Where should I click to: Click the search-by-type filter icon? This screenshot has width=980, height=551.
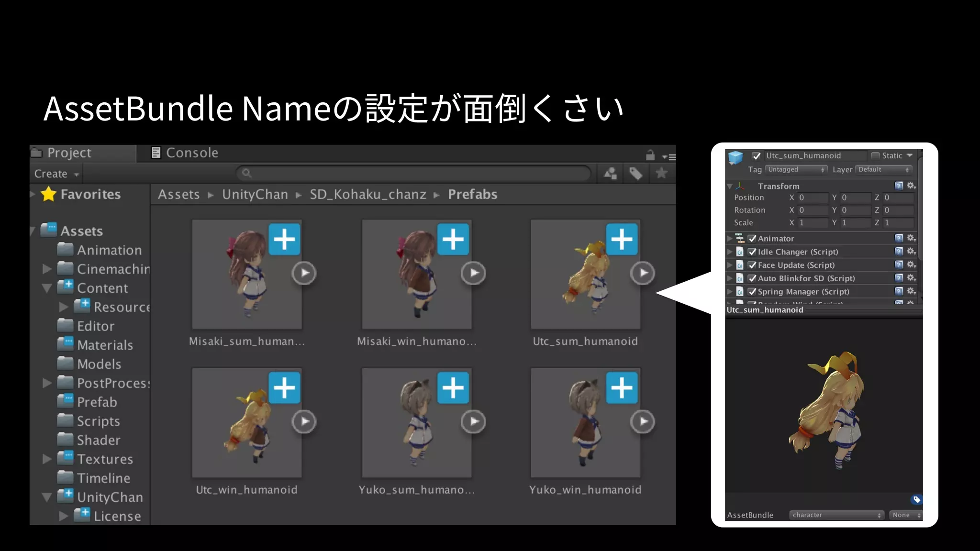[610, 174]
